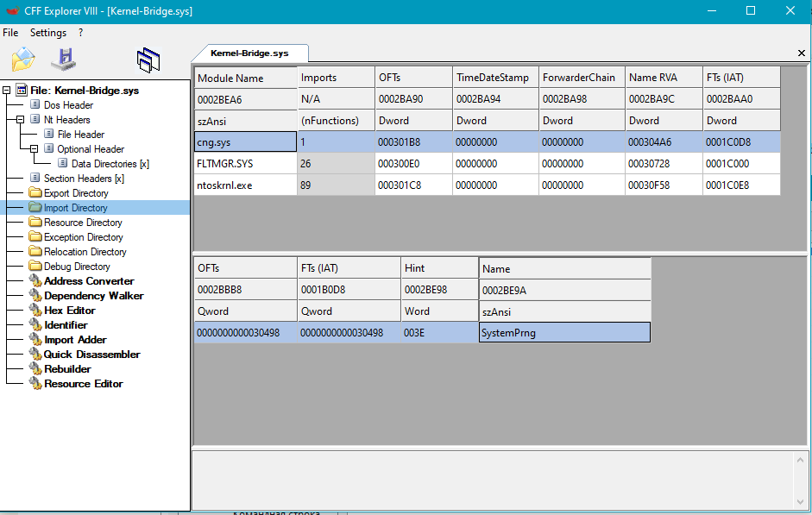Close the Kernel-Bridge.sys document tab
This screenshot has height=515, width=812.
(x=801, y=53)
